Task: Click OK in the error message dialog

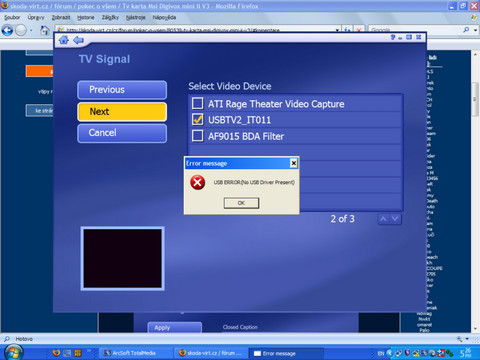Action: (241, 203)
